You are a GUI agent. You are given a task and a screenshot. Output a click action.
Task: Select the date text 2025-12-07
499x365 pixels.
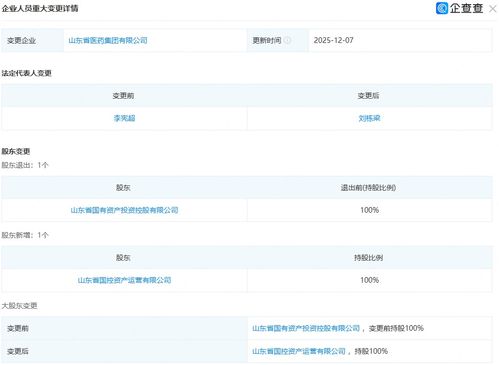[333, 40]
